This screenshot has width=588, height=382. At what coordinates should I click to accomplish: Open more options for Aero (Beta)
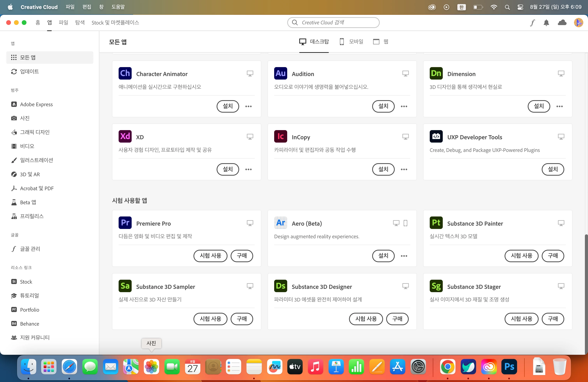[404, 256]
